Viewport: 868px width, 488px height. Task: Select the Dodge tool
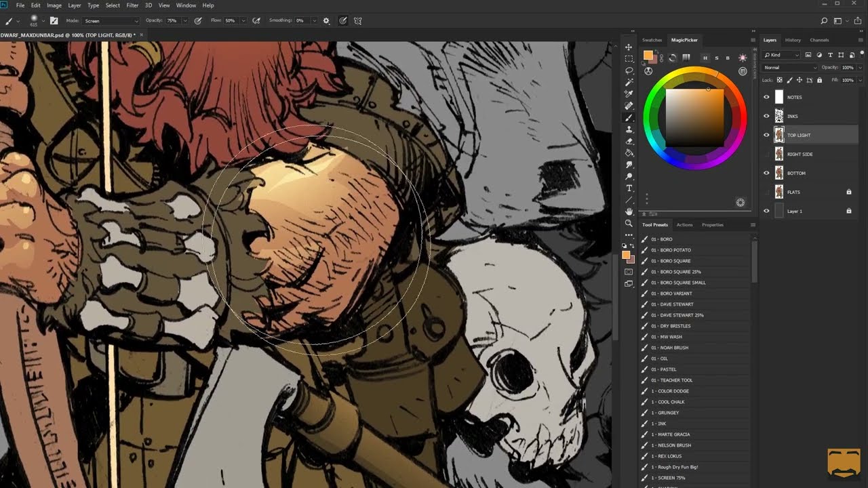point(629,176)
